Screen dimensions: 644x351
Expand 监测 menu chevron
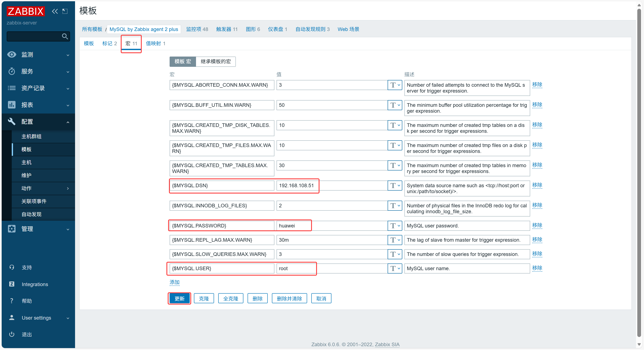[x=68, y=55]
